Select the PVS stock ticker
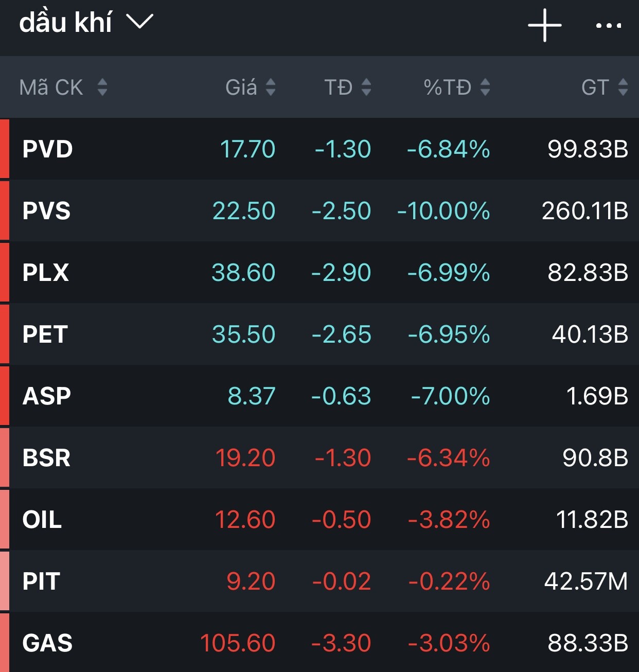639x672 pixels. coord(46,211)
